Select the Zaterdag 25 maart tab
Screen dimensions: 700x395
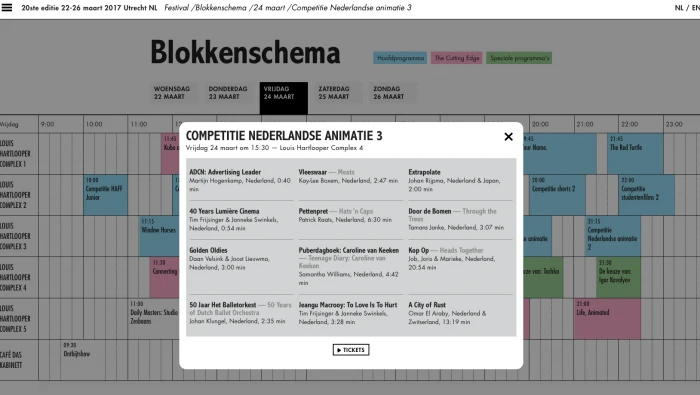click(x=334, y=93)
